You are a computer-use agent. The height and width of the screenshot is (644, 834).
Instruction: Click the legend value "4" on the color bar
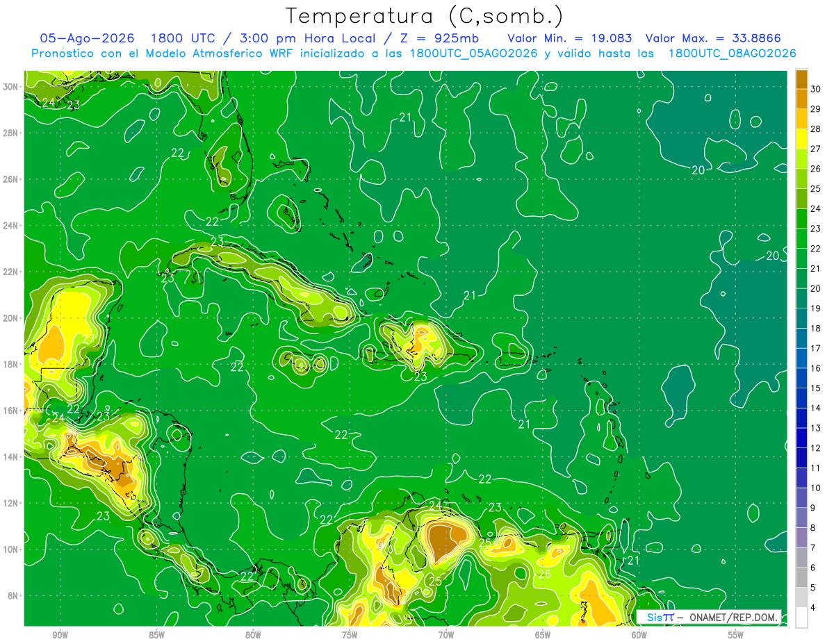point(813,607)
